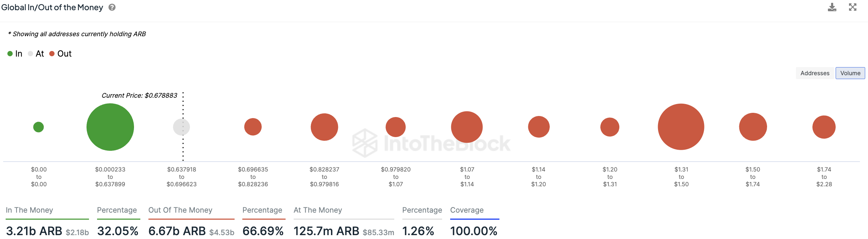Click the red $1.07 to $1.14 bubble
Viewport: 868px width, 239px height.
[467, 127]
